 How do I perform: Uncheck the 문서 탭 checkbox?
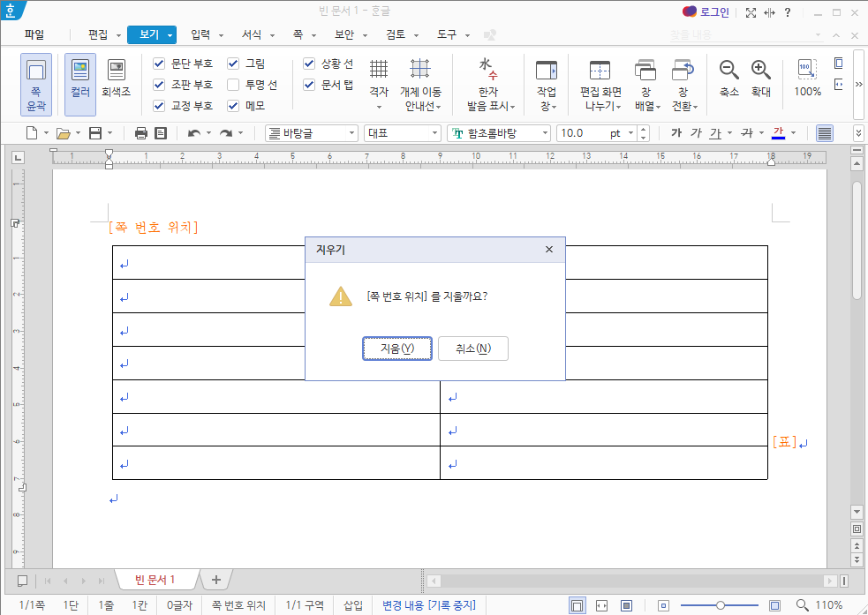(x=309, y=85)
